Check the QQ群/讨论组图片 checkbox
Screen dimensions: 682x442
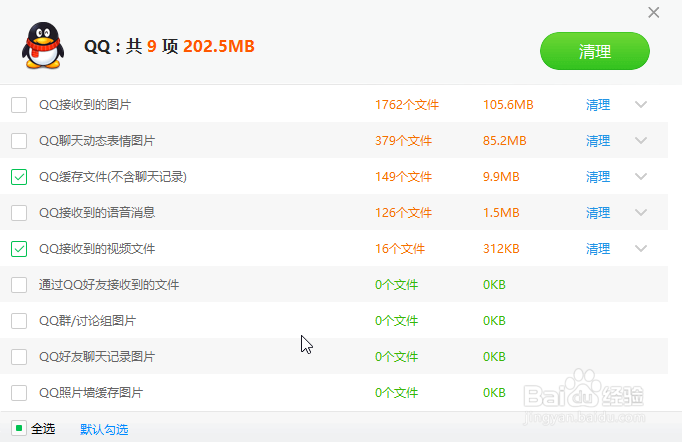pos(19,321)
